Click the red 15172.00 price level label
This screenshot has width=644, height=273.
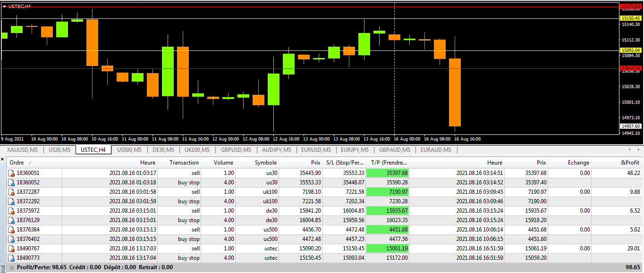tap(630, 7)
